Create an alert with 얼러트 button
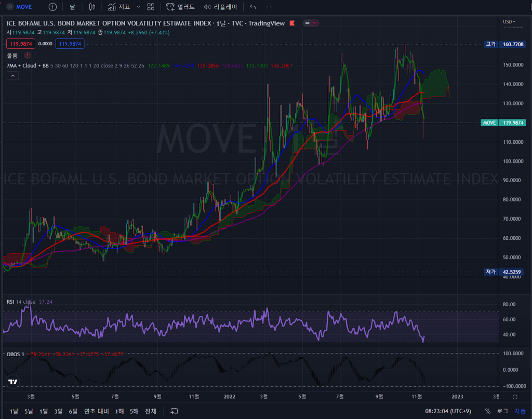Viewport: 532px width, 419px height. point(180,7)
